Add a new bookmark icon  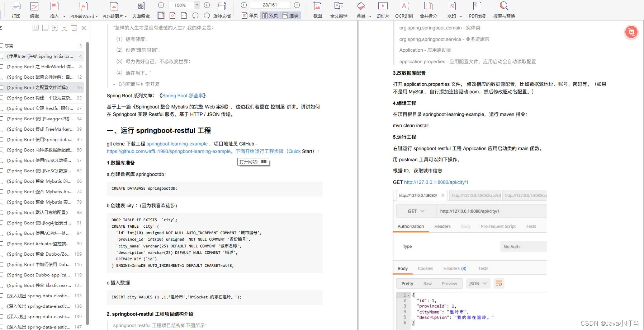click(x=55, y=28)
